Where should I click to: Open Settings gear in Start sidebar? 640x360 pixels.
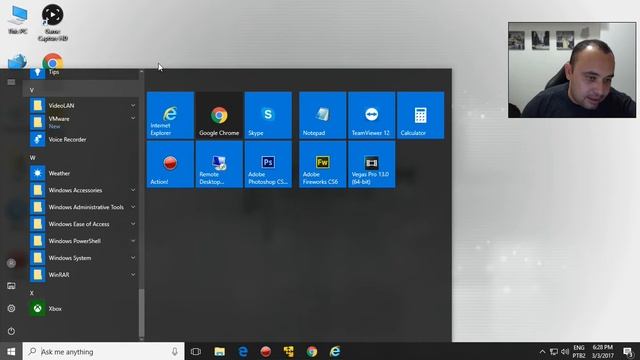11,309
